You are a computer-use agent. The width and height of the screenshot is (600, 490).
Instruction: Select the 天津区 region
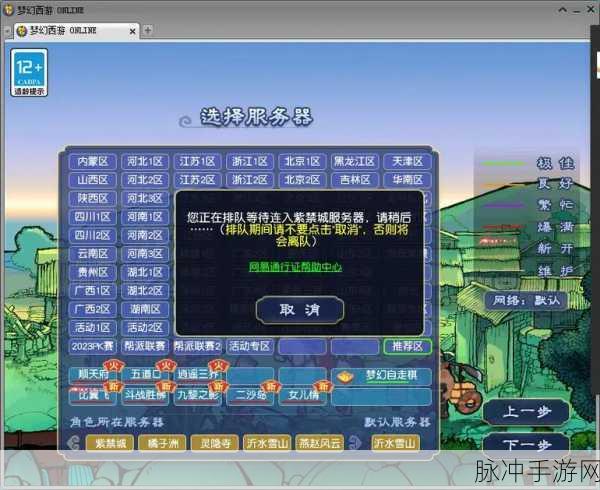point(408,161)
